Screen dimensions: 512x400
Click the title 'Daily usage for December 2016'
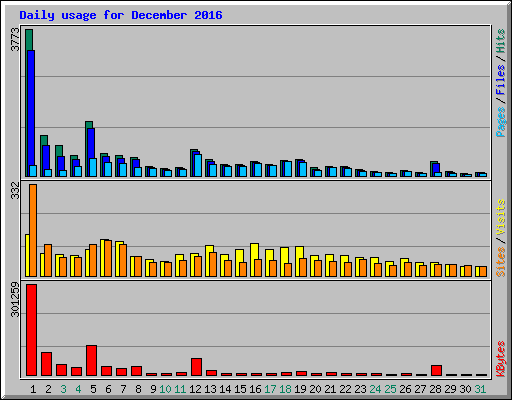(121, 15)
